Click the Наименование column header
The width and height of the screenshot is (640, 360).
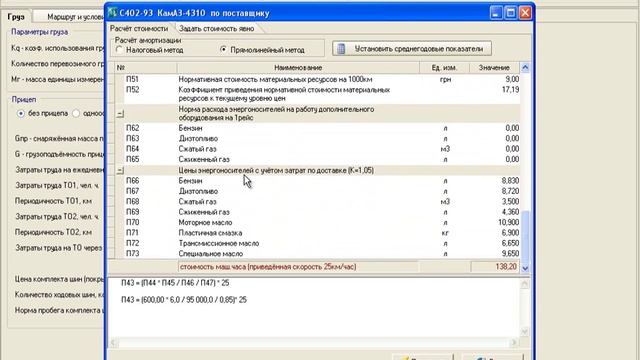coord(298,67)
